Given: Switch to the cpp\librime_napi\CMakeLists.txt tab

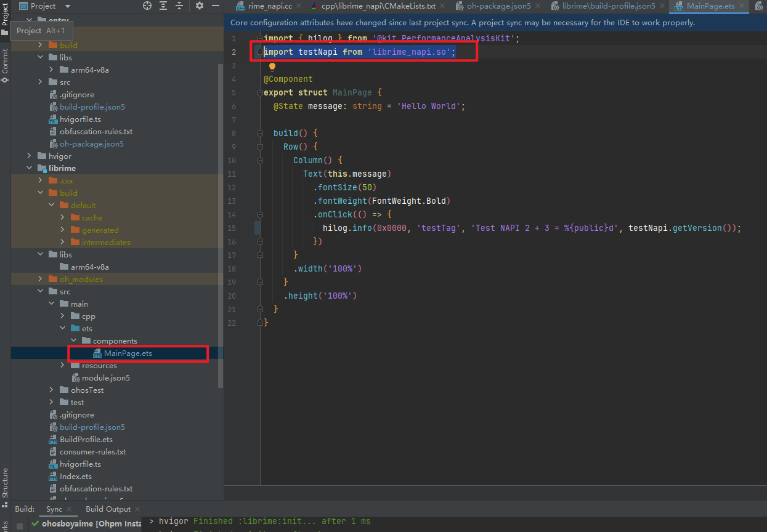Looking at the screenshot, I should (x=378, y=6).
